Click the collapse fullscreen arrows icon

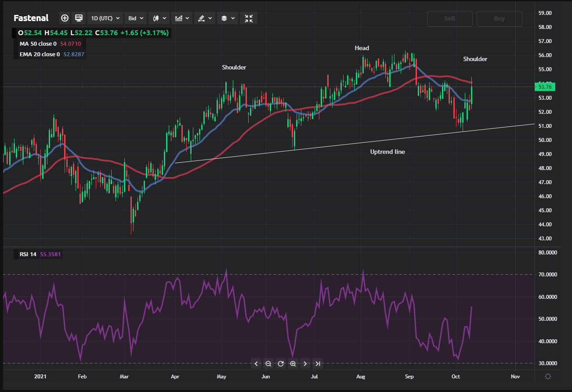[249, 18]
